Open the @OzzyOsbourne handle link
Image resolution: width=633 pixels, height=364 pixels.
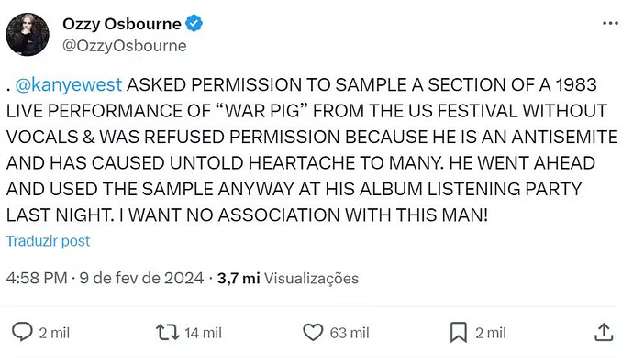[125, 46]
